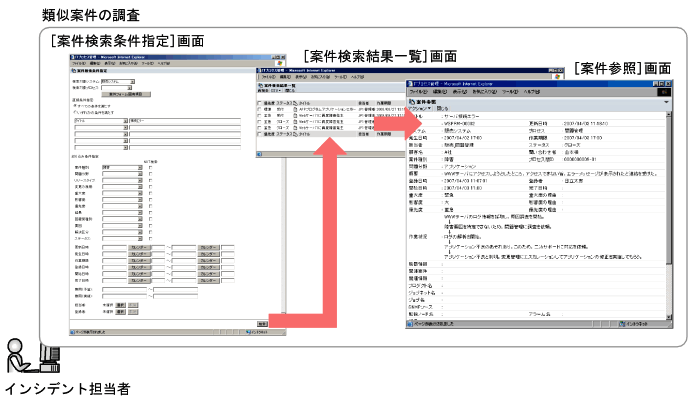Image resolution: width=689 pixels, height=405 pixels.
Task: Click the IE page icon in 案件検索結果一覧 status bar
Action: [259, 154]
